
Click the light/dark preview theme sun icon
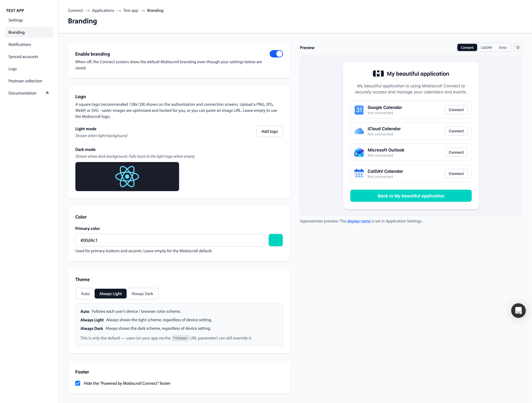(x=518, y=47)
